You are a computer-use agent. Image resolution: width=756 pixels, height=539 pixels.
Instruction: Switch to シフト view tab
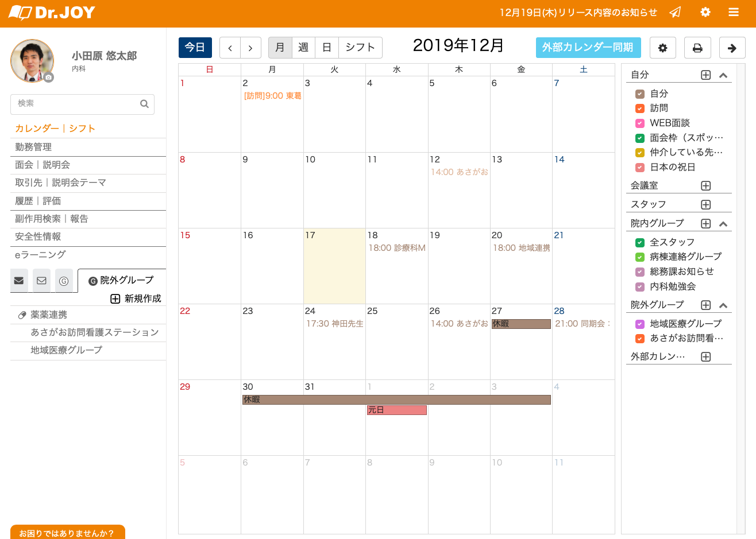coord(360,48)
